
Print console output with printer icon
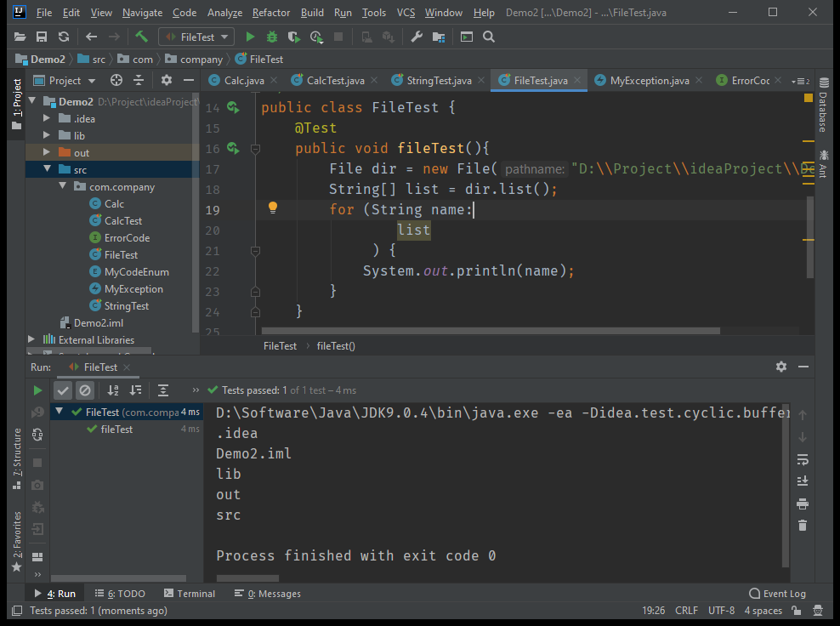click(x=803, y=504)
